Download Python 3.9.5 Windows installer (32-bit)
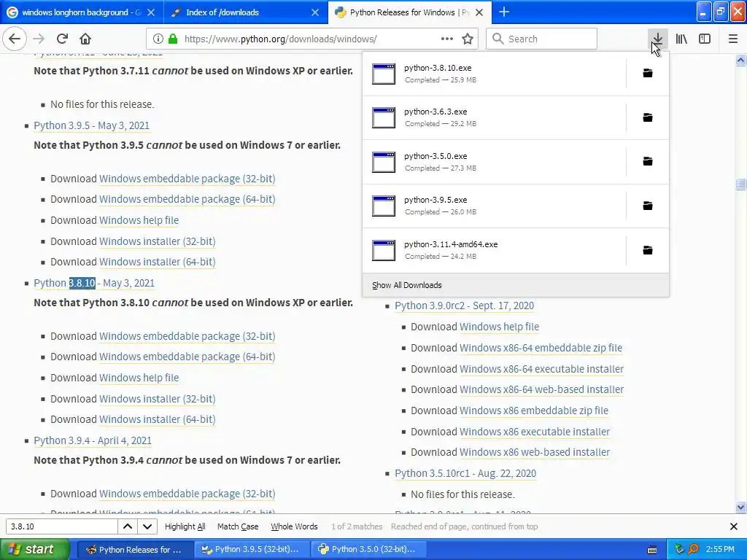This screenshot has width=747, height=560. click(x=158, y=241)
